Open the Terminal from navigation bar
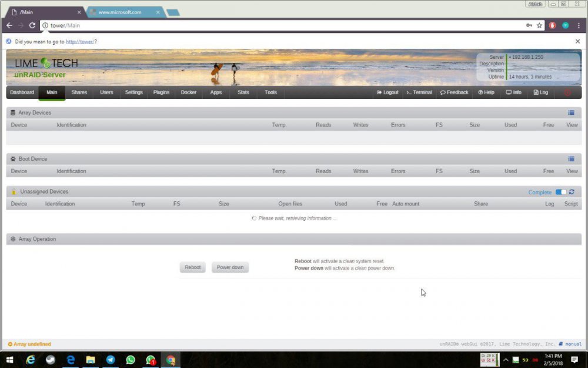 click(419, 92)
